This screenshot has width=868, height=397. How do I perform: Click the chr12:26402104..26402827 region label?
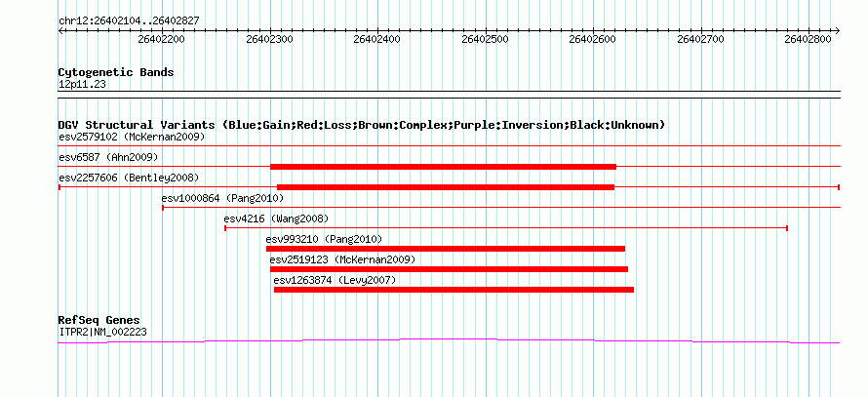click(129, 20)
